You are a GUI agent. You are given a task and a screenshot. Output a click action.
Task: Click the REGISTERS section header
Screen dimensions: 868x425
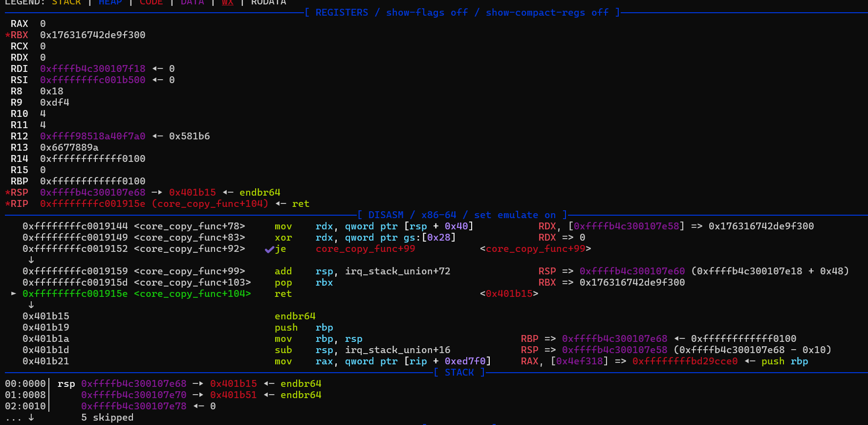(342, 13)
